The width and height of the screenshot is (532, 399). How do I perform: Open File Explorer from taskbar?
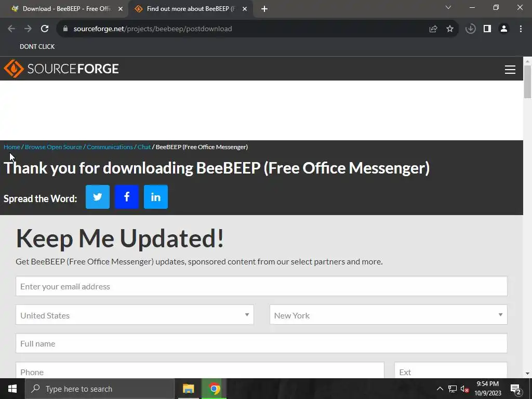(188, 389)
